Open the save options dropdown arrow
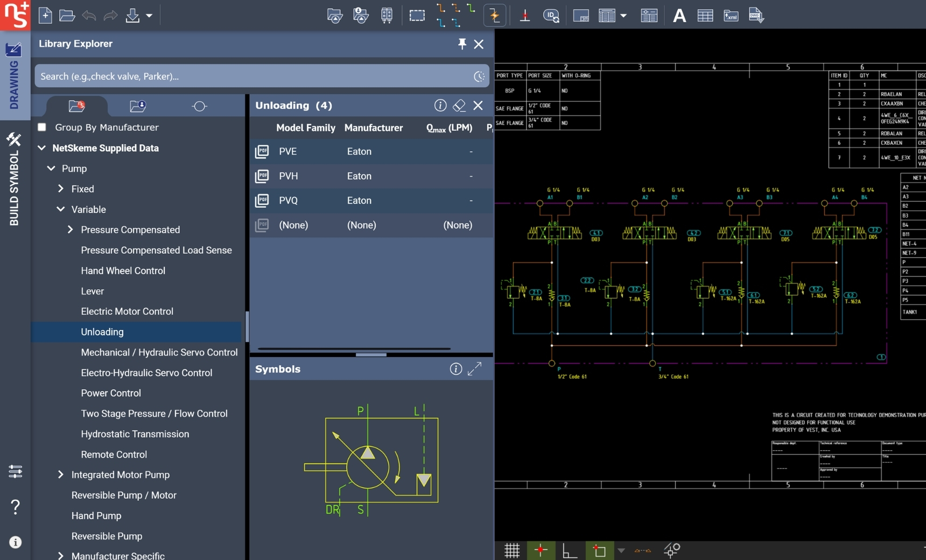Screen dimensions: 926x560 [x=149, y=16]
